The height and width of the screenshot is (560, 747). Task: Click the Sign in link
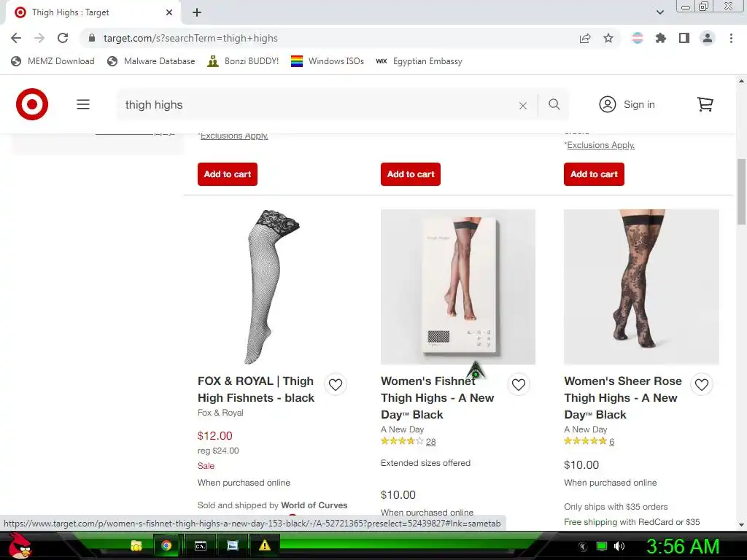click(639, 104)
